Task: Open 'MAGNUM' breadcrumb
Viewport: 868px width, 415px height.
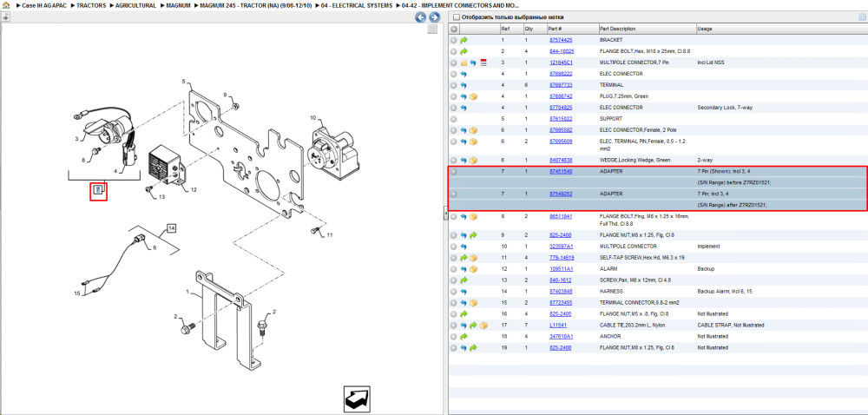Action: tap(178, 5)
